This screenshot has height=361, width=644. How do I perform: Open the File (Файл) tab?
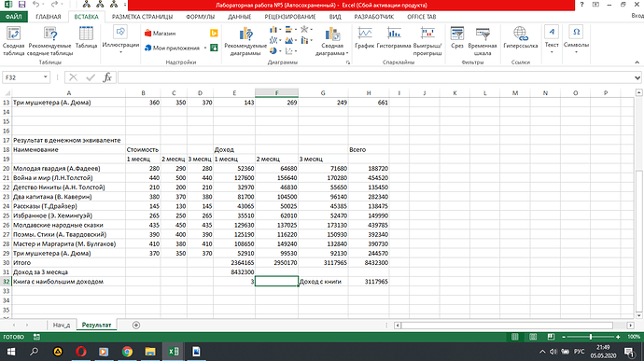(x=14, y=17)
